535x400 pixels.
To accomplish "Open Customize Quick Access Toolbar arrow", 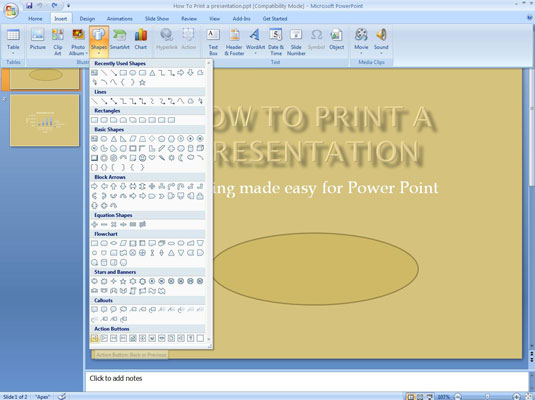I will click(x=68, y=6).
